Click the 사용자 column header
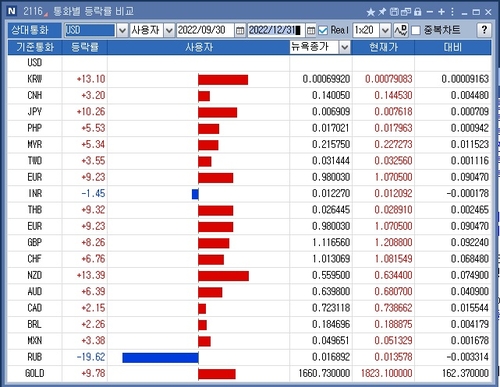This screenshot has width=500, height=387. point(199,47)
